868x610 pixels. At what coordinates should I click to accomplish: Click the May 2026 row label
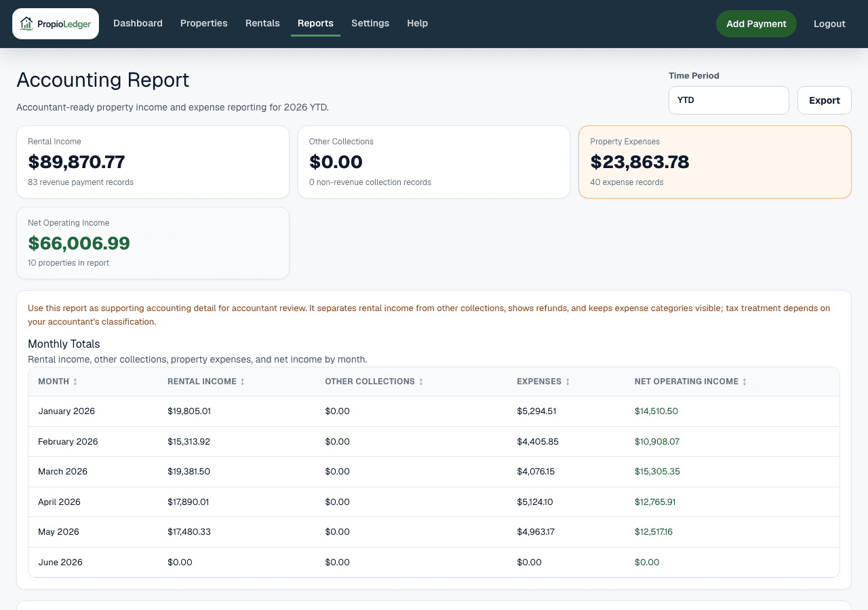point(58,532)
